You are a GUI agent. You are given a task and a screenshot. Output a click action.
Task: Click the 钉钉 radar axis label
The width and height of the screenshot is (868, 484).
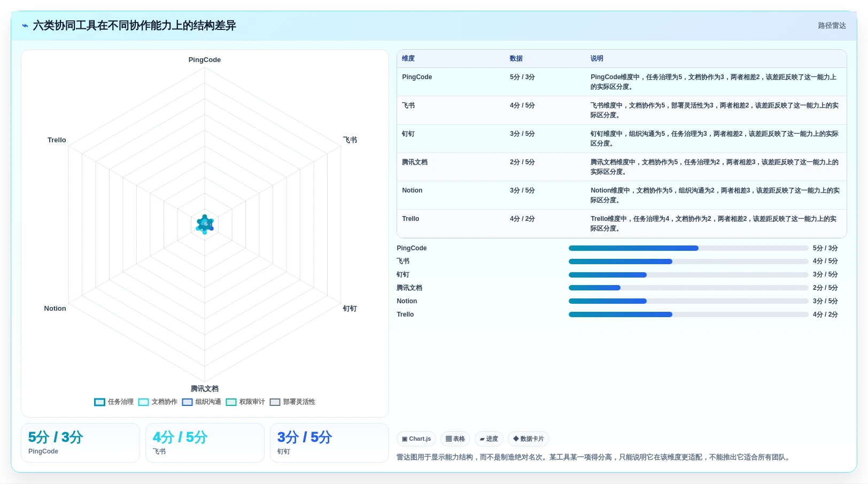point(350,309)
